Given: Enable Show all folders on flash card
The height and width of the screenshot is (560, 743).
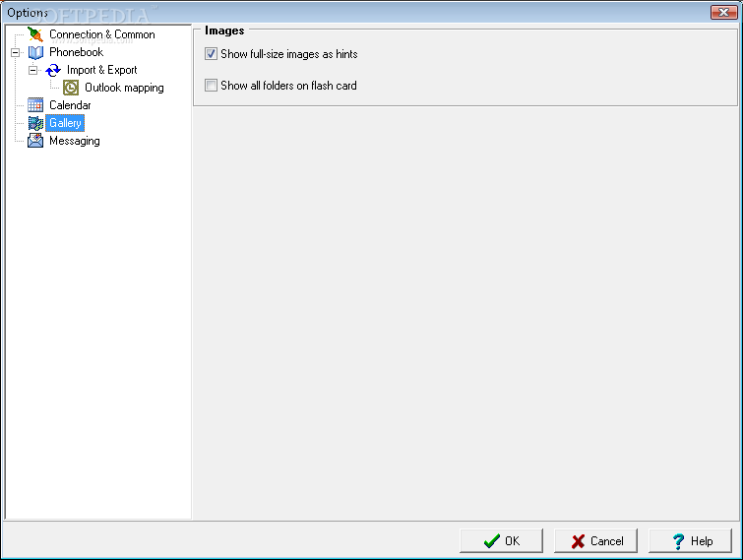Looking at the screenshot, I should coord(211,86).
